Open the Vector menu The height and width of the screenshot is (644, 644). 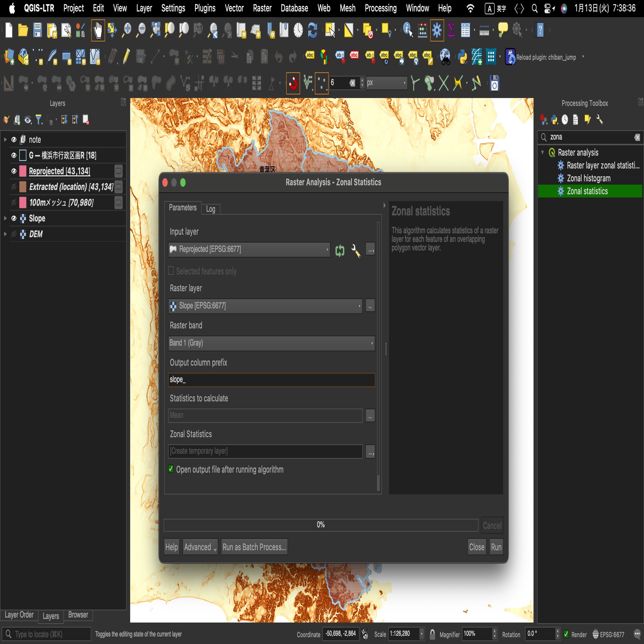(x=234, y=8)
